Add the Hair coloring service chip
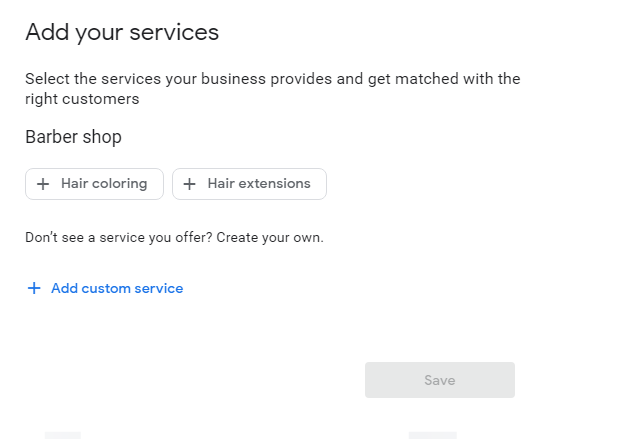Viewport: 623px width, 439px height. click(x=95, y=184)
